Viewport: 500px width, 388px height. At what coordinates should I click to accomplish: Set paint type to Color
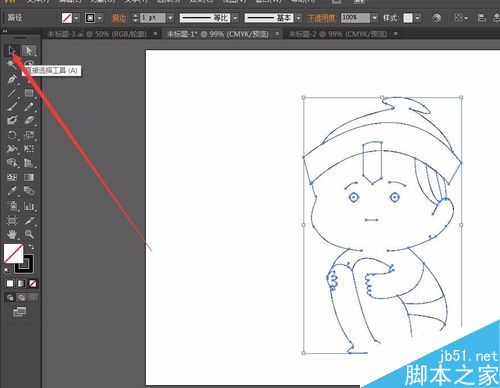tap(10, 283)
